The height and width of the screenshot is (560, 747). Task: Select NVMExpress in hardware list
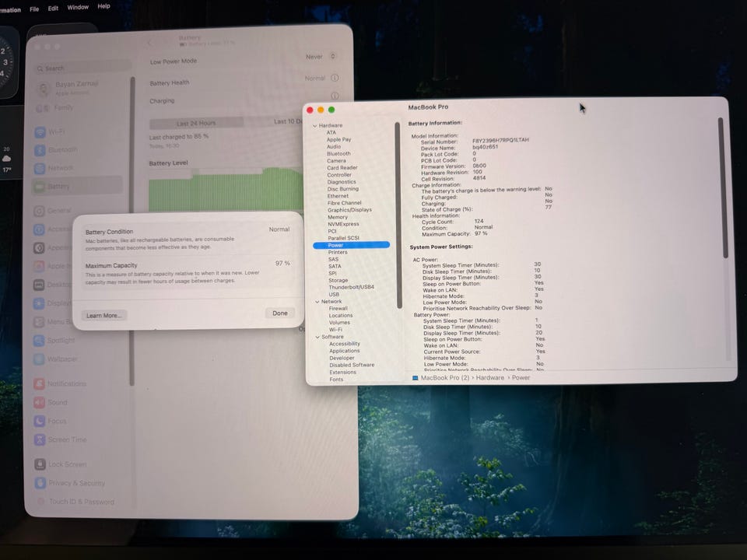343,224
